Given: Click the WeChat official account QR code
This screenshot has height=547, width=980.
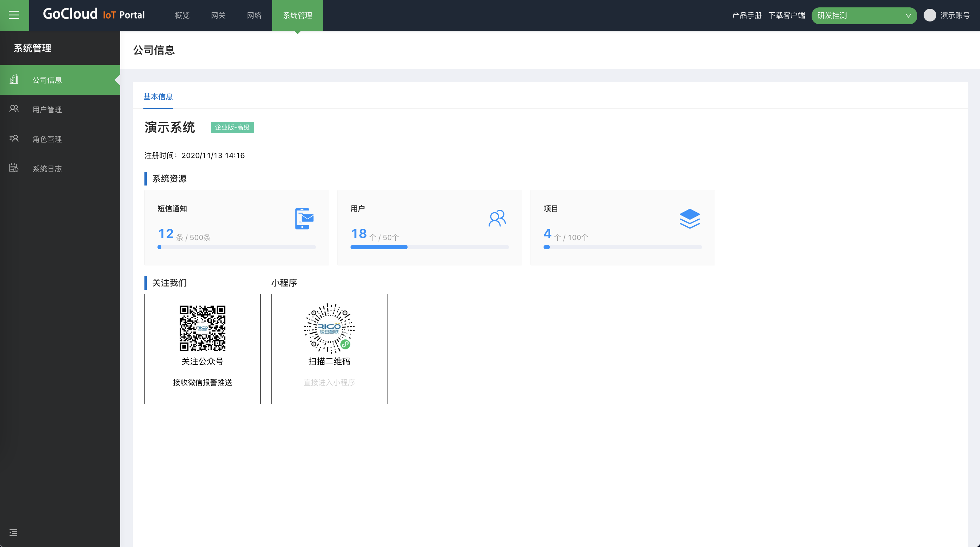Looking at the screenshot, I should (203, 328).
